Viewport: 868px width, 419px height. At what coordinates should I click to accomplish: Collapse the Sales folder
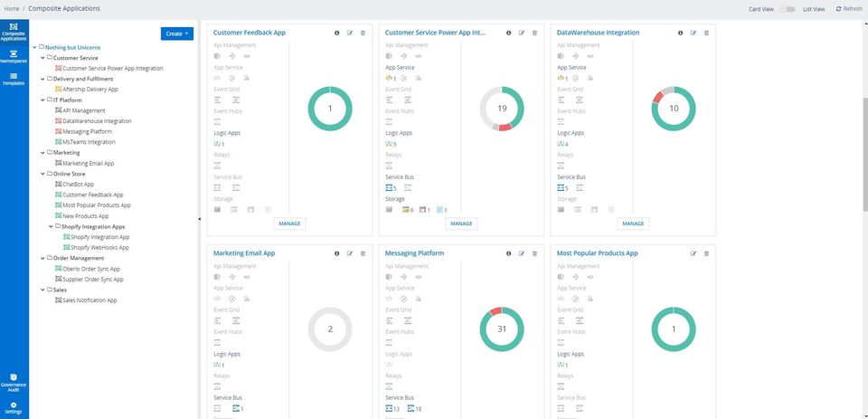coord(43,290)
